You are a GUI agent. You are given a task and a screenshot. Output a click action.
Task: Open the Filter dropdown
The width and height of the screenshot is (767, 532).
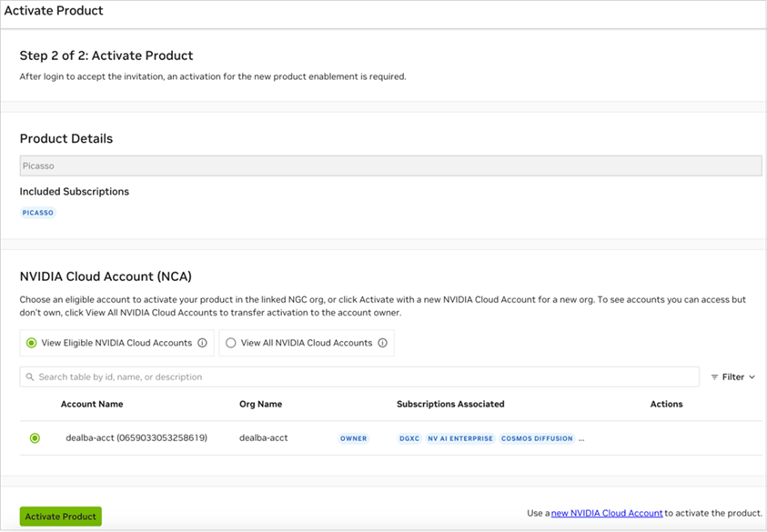coord(732,377)
